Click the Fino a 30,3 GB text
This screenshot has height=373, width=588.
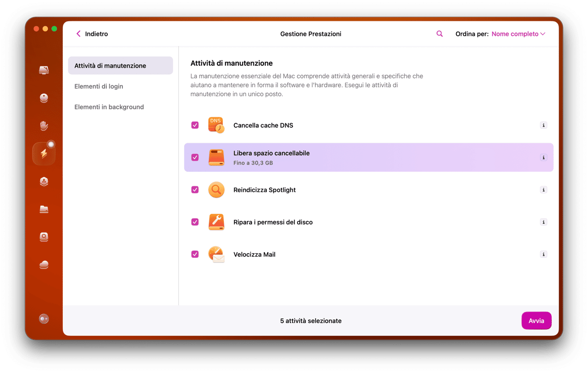tap(253, 163)
